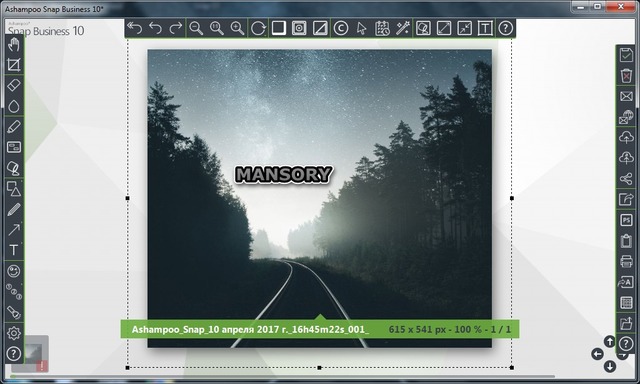The image size is (640, 384).
Task: Toggle the mouse cursor overlay
Action: tap(361, 28)
